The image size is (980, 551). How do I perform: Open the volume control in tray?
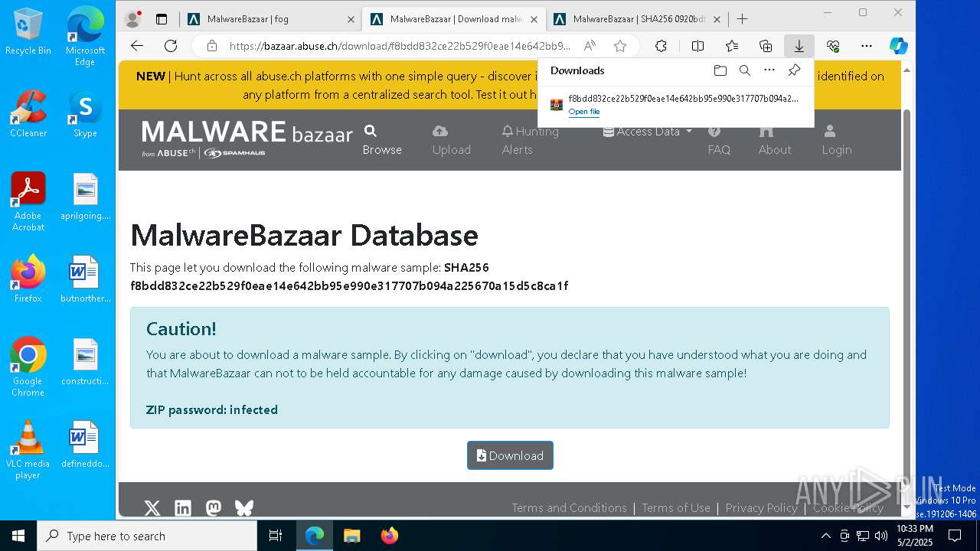881,536
